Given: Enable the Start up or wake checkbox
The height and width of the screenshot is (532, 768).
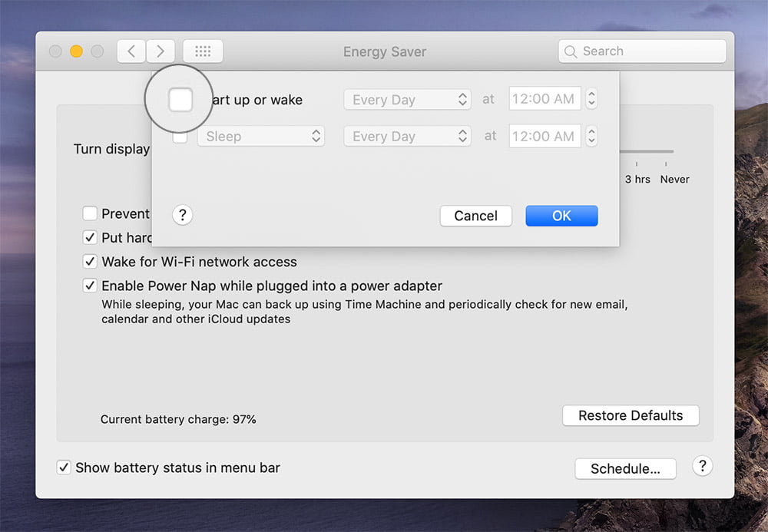Looking at the screenshot, I should (x=180, y=100).
